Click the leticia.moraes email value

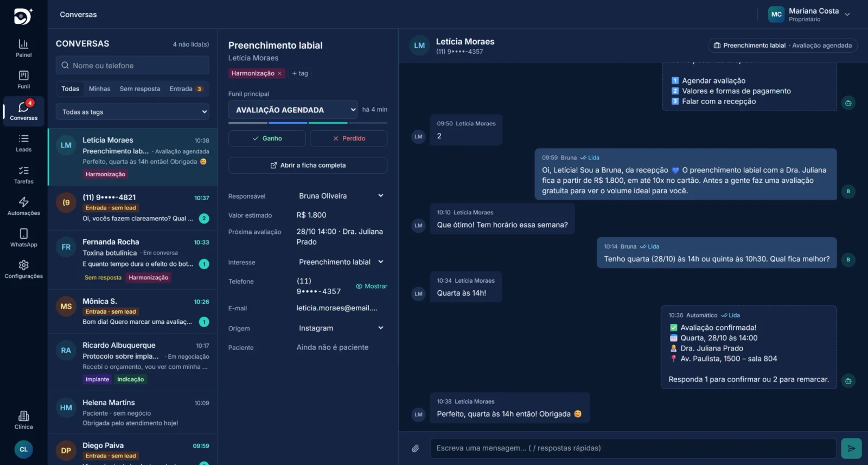pos(337,308)
